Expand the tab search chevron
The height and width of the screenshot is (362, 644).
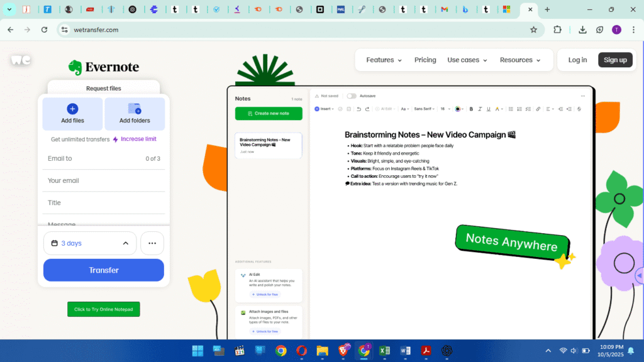click(x=9, y=9)
